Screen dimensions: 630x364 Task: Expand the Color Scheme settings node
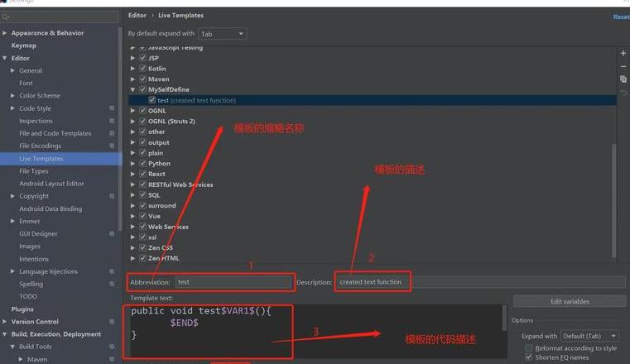[12, 95]
